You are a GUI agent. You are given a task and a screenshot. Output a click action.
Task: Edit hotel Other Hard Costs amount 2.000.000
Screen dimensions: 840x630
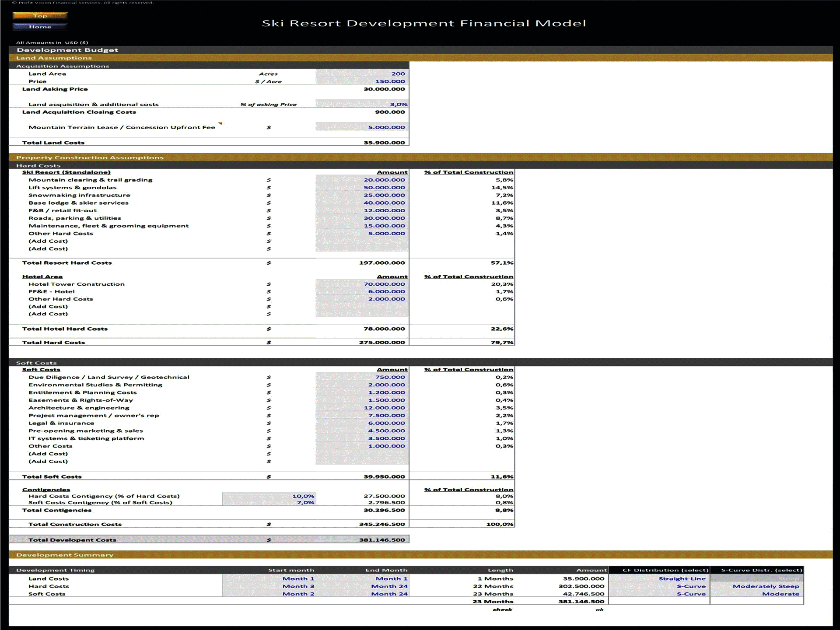[x=362, y=299]
